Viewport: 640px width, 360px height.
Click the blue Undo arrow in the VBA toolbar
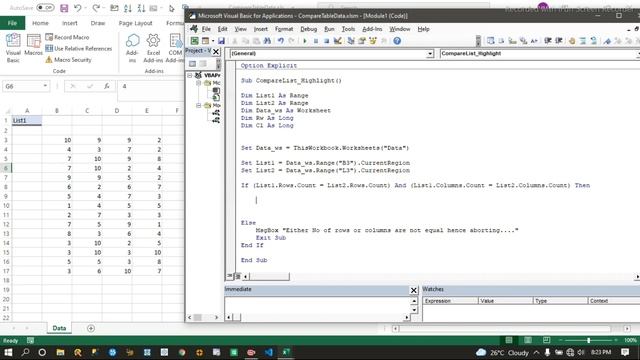[280, 41]
